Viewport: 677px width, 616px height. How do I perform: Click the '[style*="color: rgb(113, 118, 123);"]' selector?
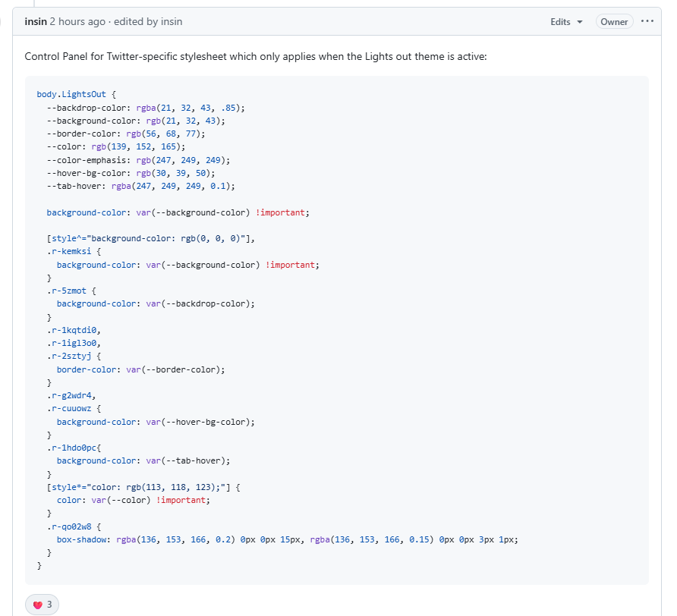143,487
